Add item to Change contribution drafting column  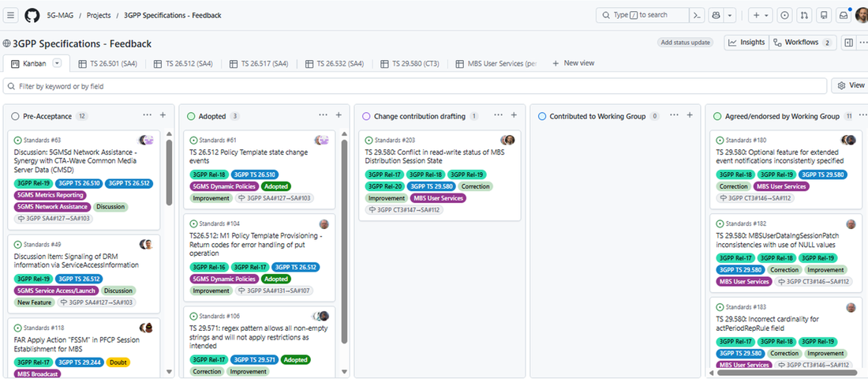[x=514, y=115]
